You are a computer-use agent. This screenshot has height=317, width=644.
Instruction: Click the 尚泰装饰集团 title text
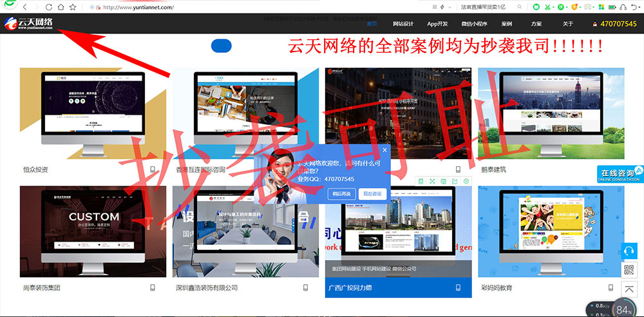pos(42,288)
